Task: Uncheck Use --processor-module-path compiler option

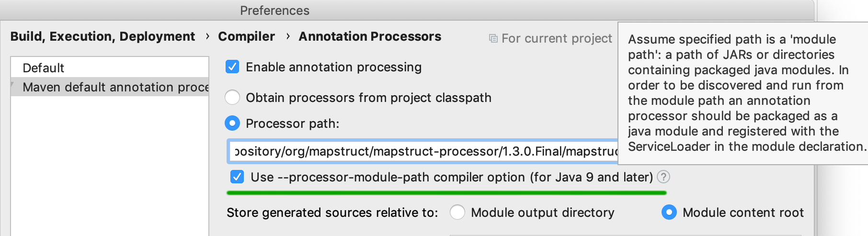Action: coord(237,177)
